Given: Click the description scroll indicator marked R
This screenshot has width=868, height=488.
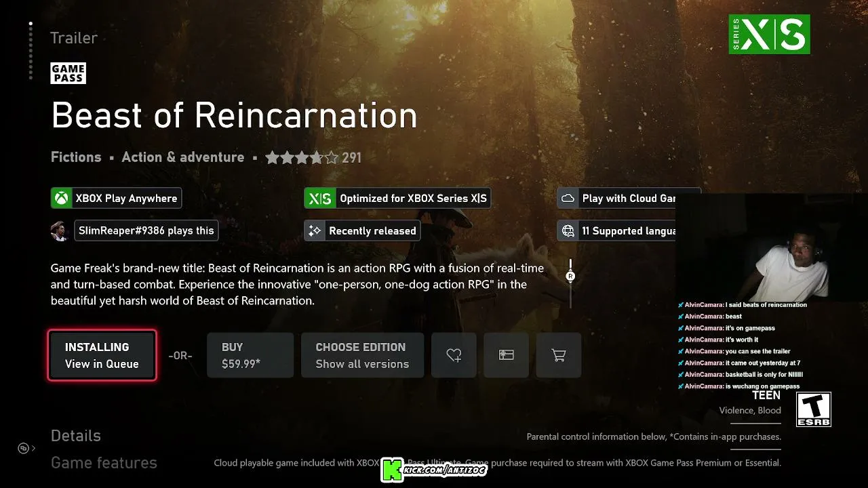Looking at the screenshot, I should (x=570, y=276).
